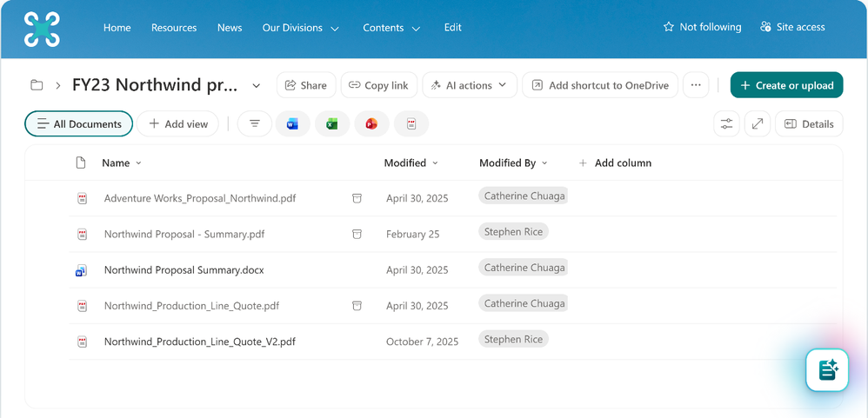
Task: Open FY23 Northwind folder title dropdown
Action: 257,86
